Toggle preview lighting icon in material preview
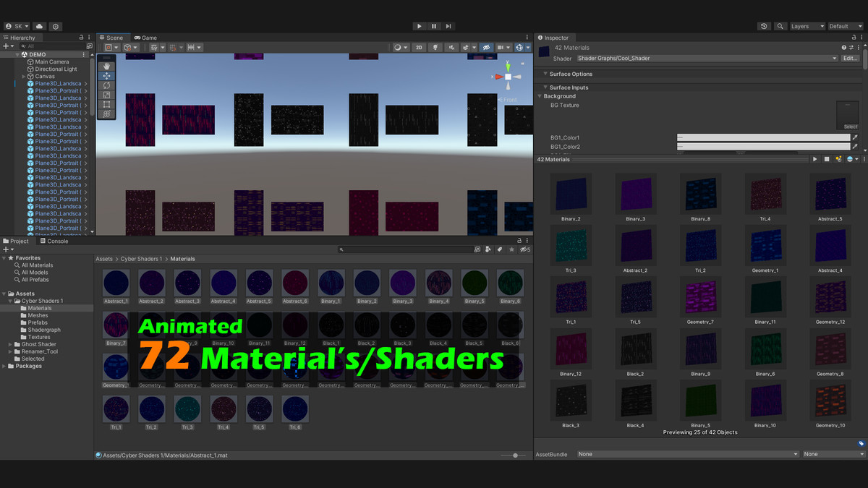 pyautogui.click(x=838, y=159)
